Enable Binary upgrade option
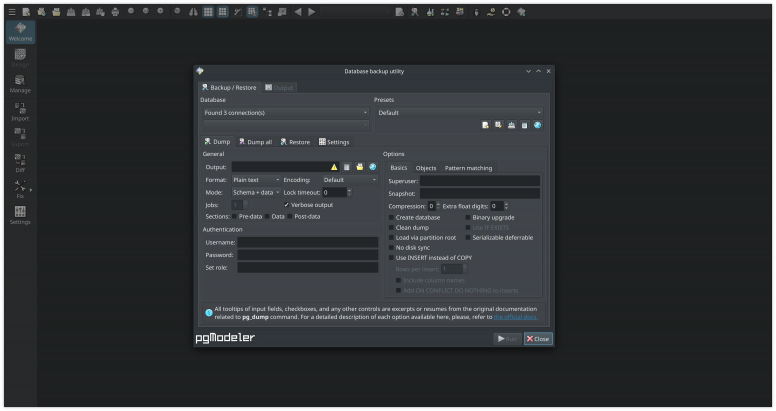The image size is (776, 411). point(468,217)
